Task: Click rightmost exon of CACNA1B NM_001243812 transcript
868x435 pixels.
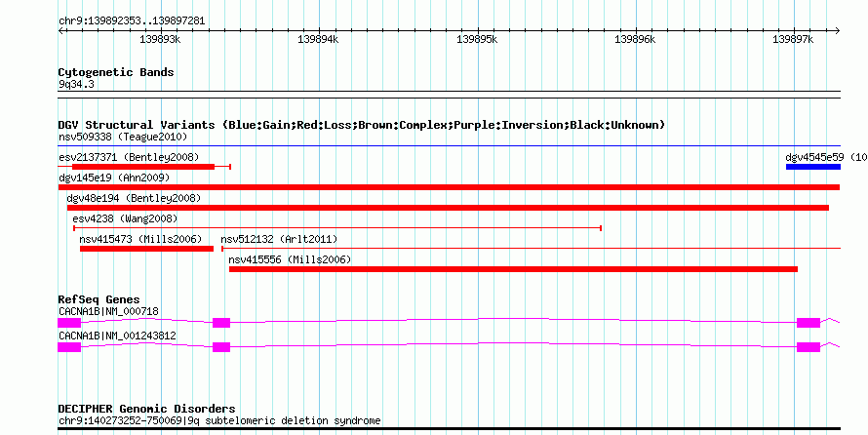Action: tap(809, 347)
